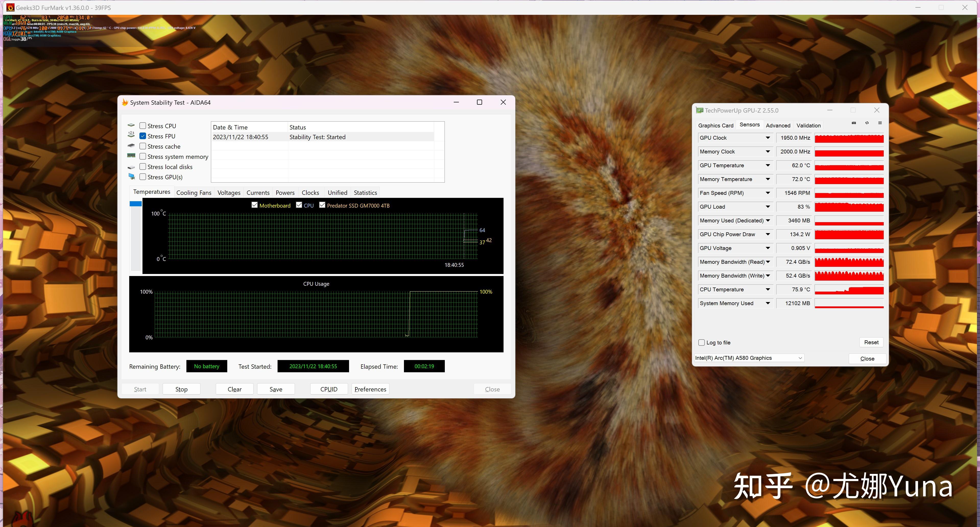Click Save button in AIDA64 stability test
This screenshot has height=527, width=980.
point(275,389)
